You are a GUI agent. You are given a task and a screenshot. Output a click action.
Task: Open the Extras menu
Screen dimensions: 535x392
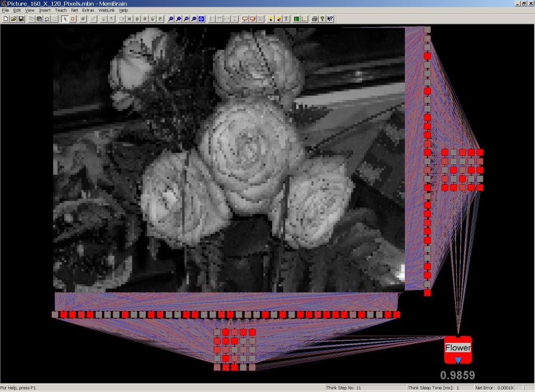[88, 10]
